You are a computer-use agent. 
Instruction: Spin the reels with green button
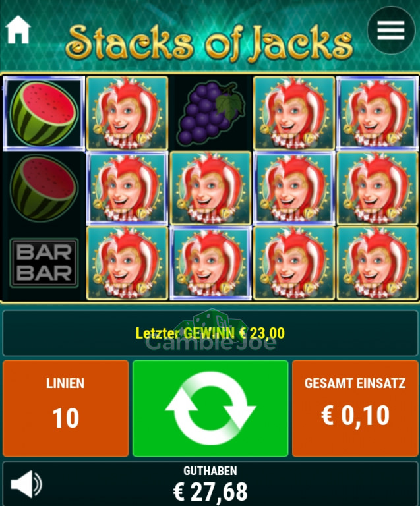click(x=210, y=408)
